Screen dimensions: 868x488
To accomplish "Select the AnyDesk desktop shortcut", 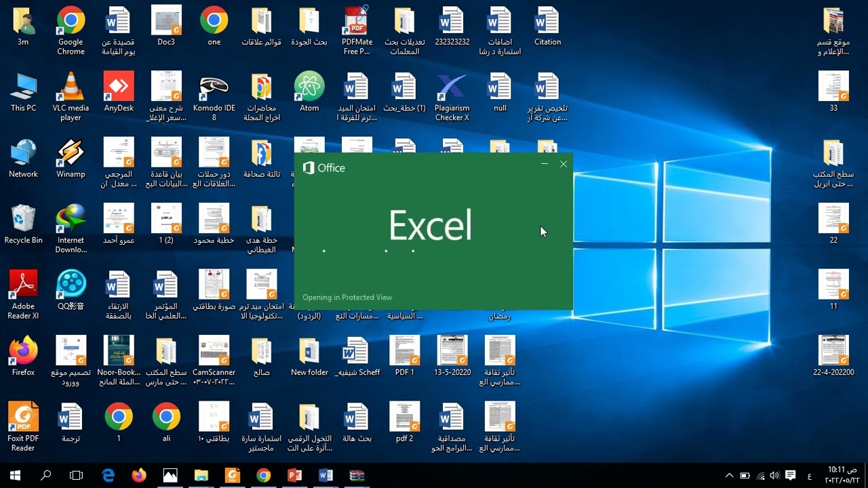I will coord(119,91).
